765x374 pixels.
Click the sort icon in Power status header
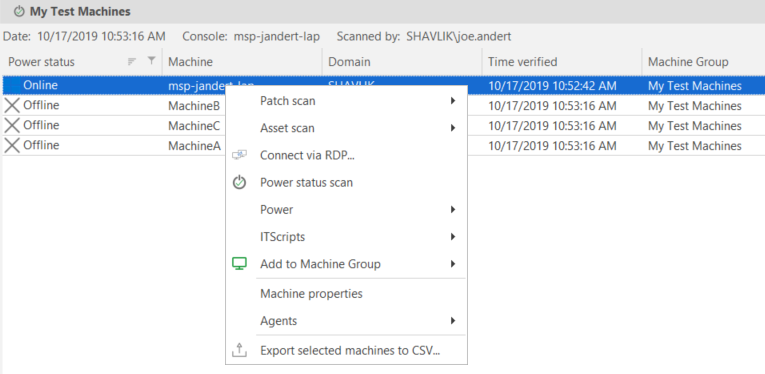[132, 61]
